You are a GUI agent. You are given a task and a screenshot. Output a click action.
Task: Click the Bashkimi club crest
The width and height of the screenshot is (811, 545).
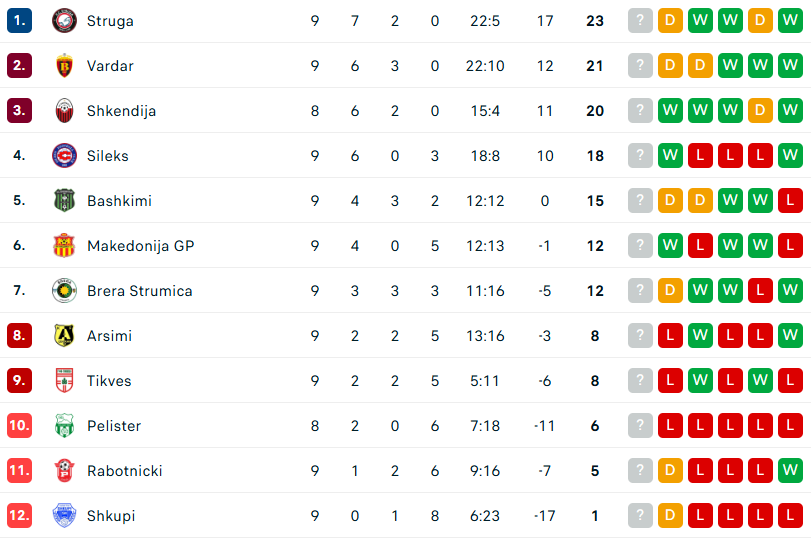tap(64, 201)
